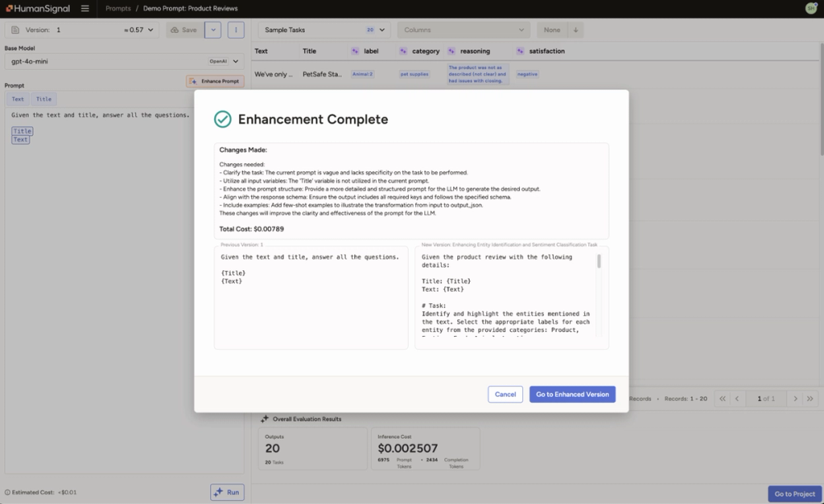Click the new version prompt box
The width and height of the screenshot is (824, 504).
click(x=512, y=297)
